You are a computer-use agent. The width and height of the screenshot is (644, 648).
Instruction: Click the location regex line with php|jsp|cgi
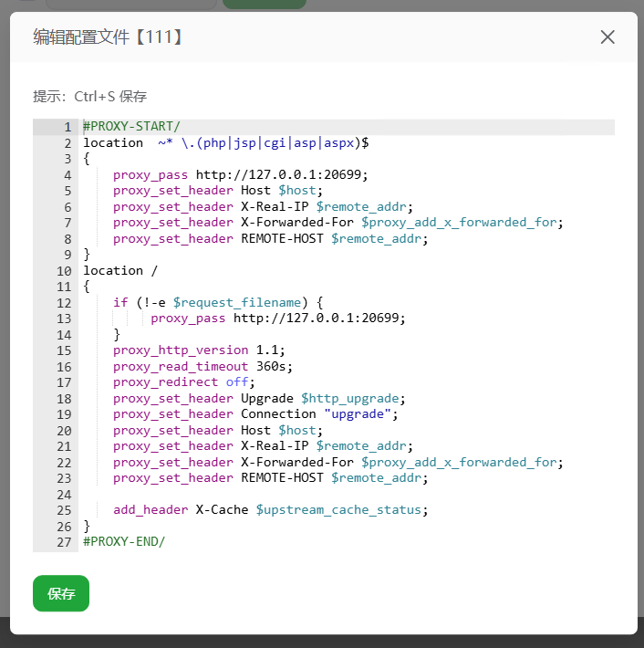(225, 143)
